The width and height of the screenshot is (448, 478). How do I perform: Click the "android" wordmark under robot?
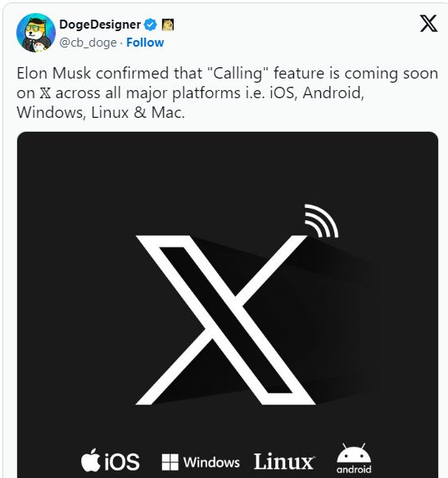[354, 469]
